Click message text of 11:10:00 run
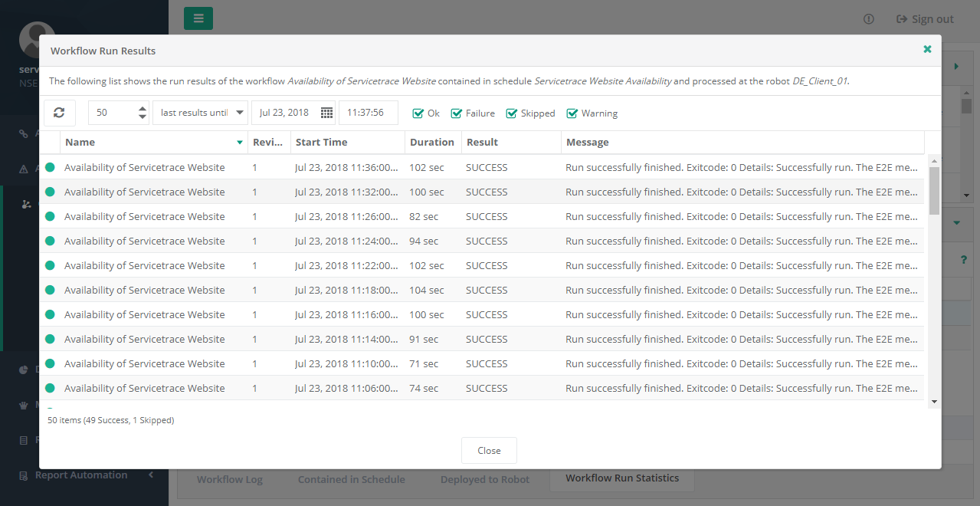 741,363
